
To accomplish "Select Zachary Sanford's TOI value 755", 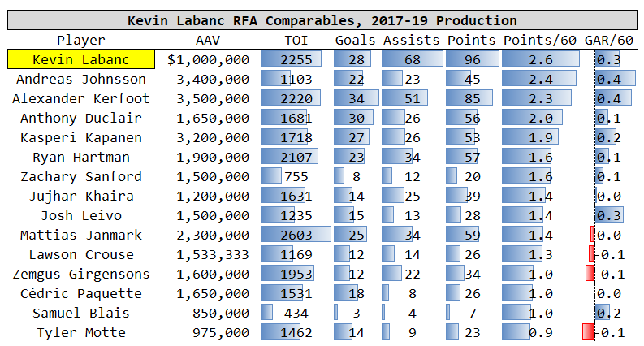I will click(x=296, y=177).
